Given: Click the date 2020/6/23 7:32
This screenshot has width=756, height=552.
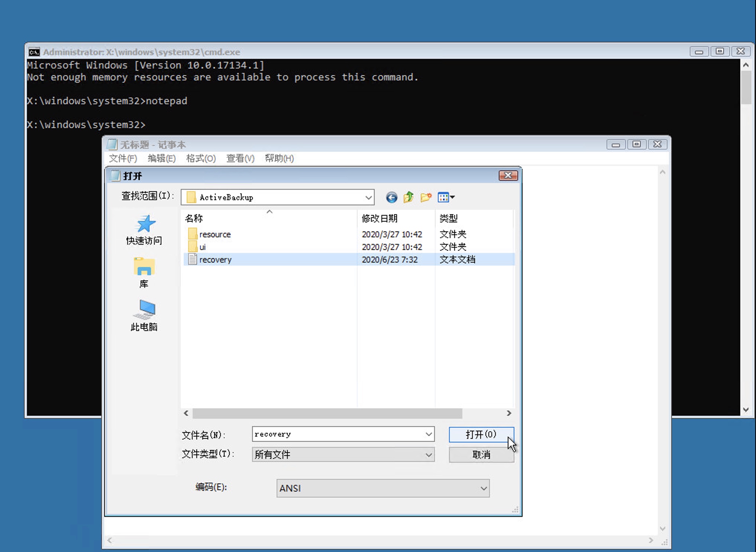Looking at the screenshot, I should pyautogui.click(x=390, y=260).
